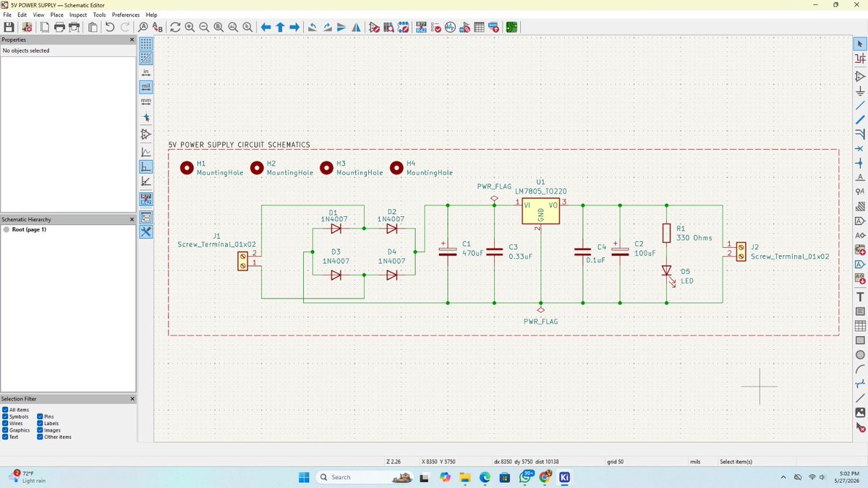This screenshot has height=488, width=868.
Task: Uncheck the Labels filter checkbox
Action: click(x=40, y=423)
